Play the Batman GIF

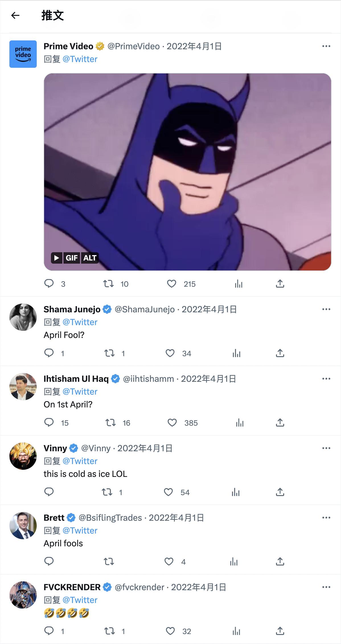click(x=57, y=258)
